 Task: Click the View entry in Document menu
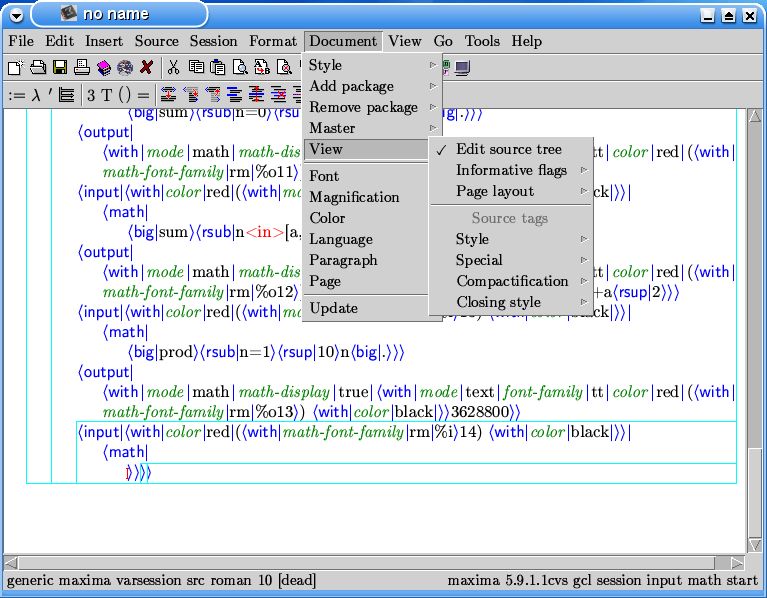(x=366, y=149)
